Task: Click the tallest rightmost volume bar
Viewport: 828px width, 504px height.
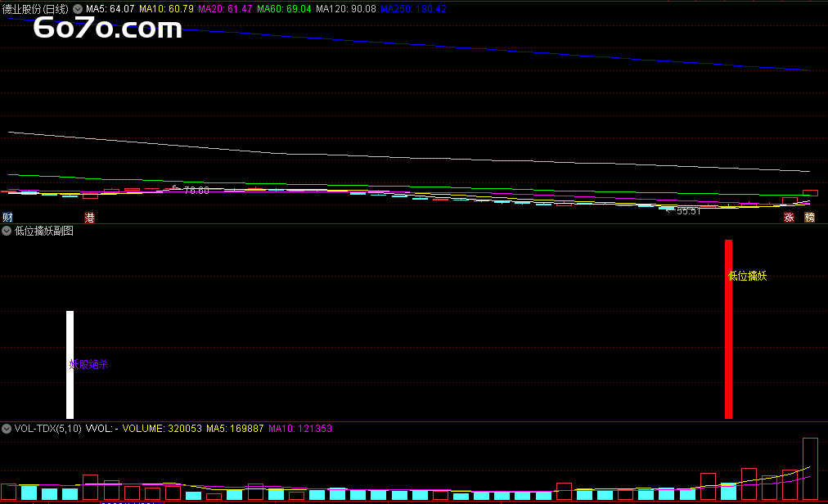Action: (x=810, y=469)
